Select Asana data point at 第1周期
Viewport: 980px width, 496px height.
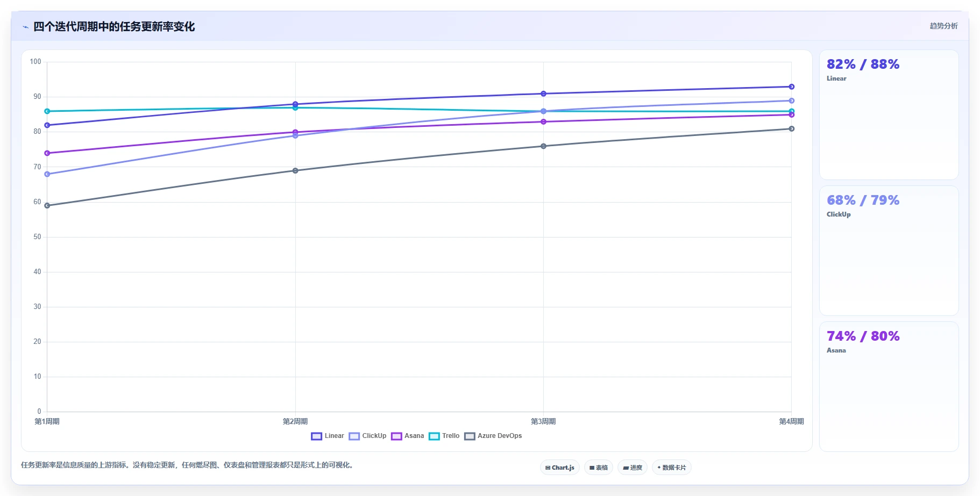click(x=47, y=153)
